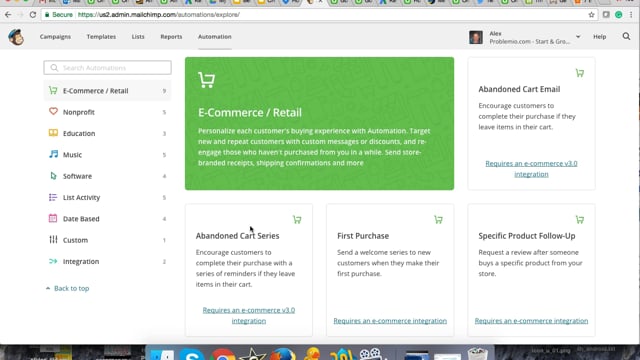The height and width of the screenshot is (360, 640).
Task: Open the Specific Product Follow-Up card title
Action: [x=527, y=236]
